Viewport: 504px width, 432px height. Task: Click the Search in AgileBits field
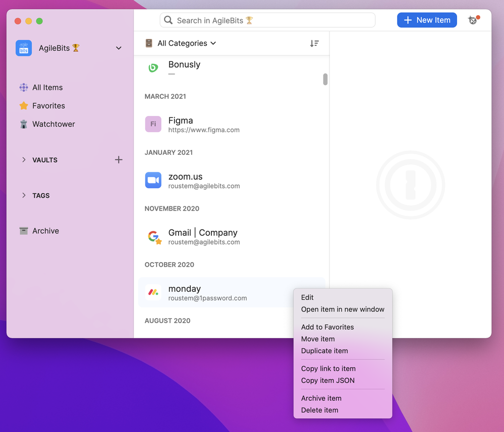pos(267,20)
